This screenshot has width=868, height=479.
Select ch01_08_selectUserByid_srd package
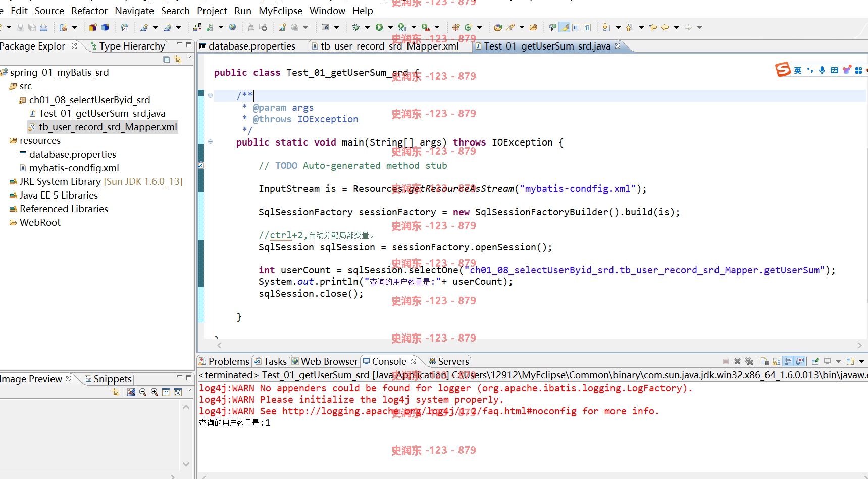coord(84,100)
